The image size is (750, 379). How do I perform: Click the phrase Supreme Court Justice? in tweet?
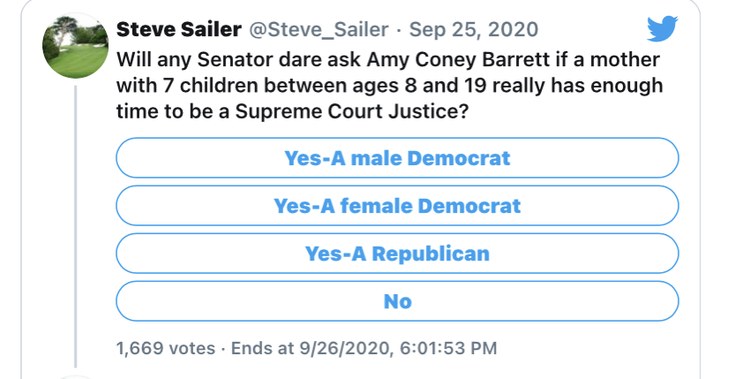click(352, 111)
